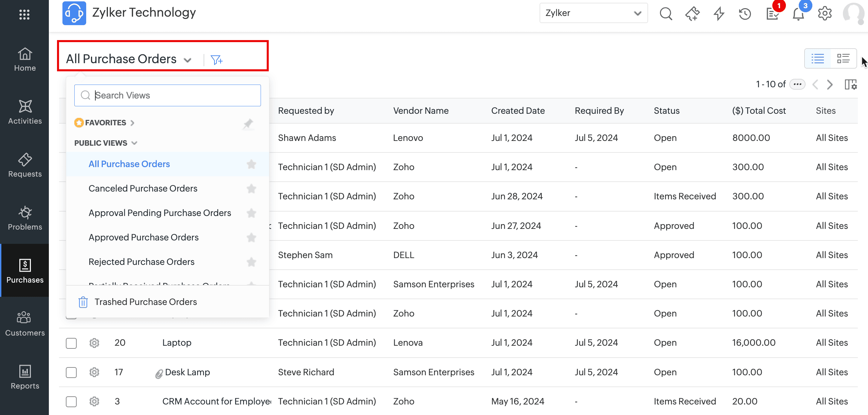Open the app launcher grid icon
The height and width of the screenshot is (415, 868).
[24, 14]
